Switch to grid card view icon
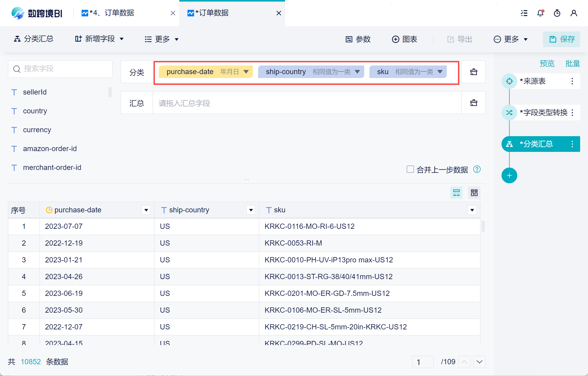Viewport: 588px width, 376px height. click(474, 193)
